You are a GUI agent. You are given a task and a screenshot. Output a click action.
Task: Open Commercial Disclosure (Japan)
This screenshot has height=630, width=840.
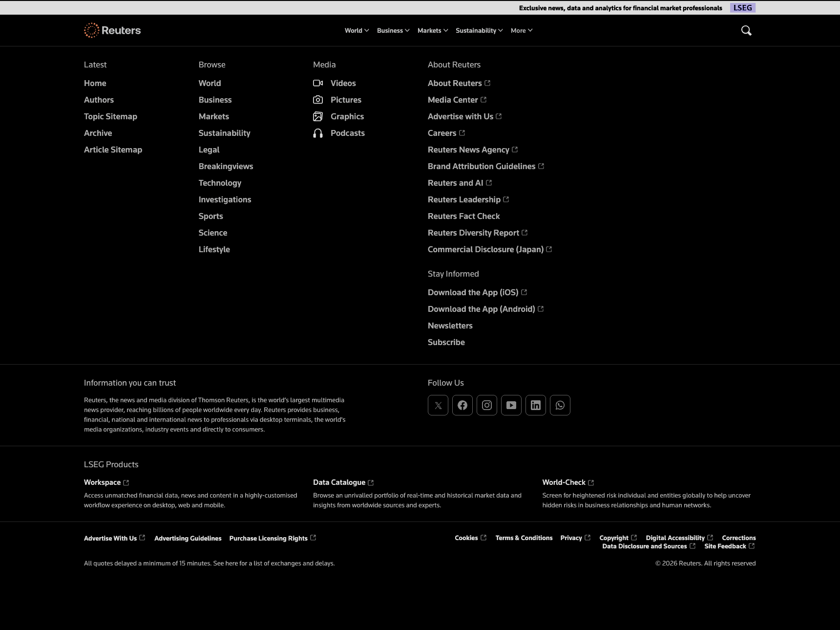coord(490,249)
